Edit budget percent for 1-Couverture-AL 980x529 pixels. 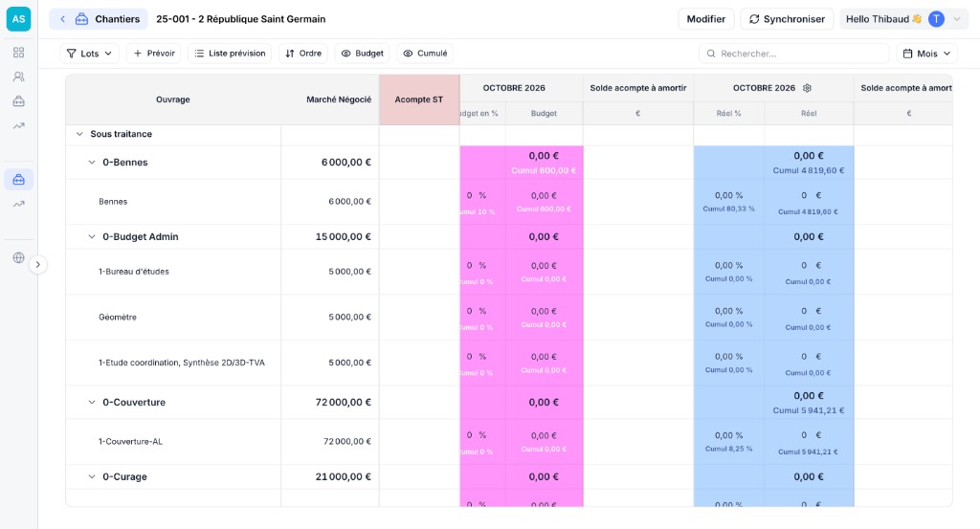470,435
